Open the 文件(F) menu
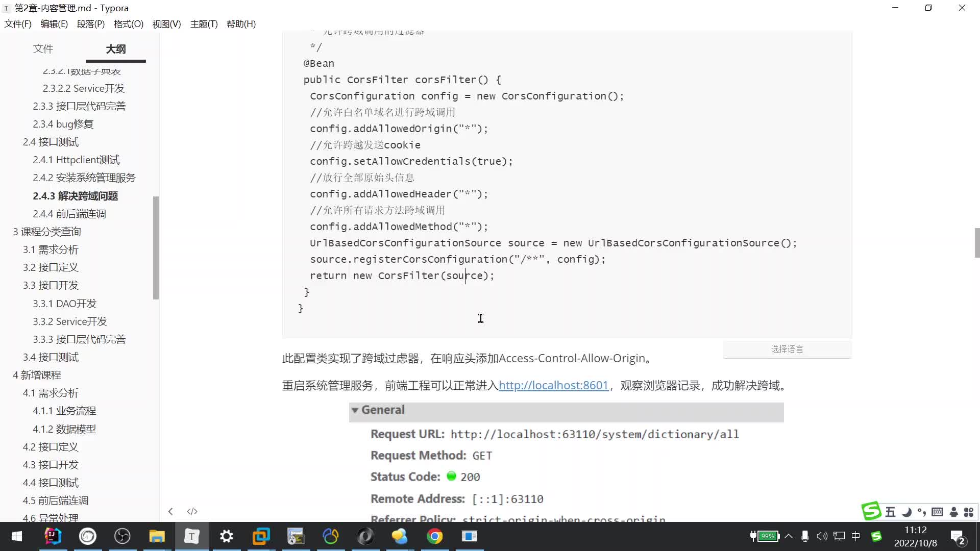This screenshot has height=551, width=980. point(18,24)
